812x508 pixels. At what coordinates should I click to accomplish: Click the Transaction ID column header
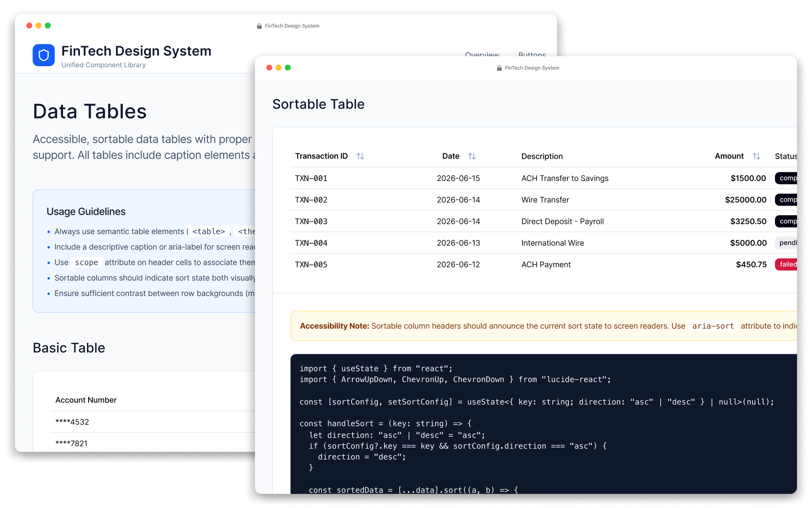[322, 156]
